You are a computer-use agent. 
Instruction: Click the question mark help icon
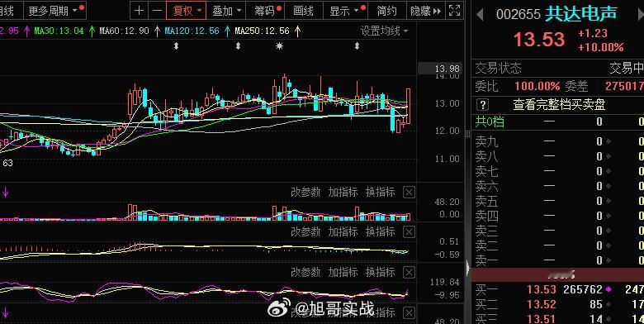[483, 105]
